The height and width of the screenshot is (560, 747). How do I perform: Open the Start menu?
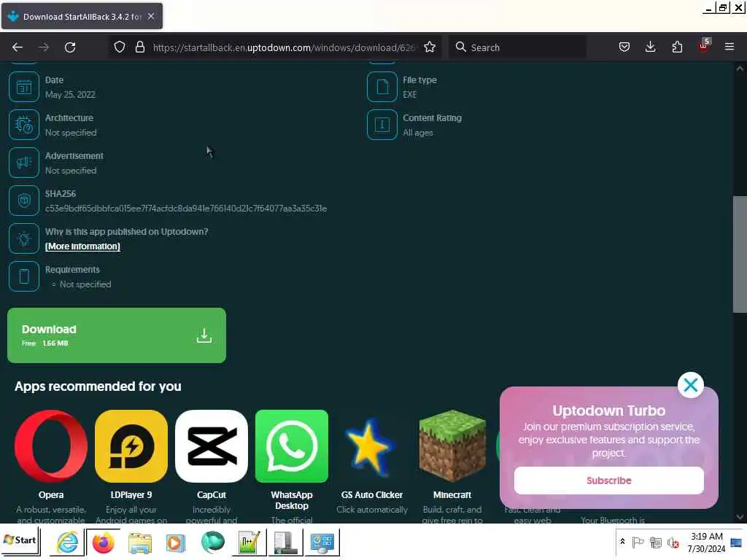[20, 540]
